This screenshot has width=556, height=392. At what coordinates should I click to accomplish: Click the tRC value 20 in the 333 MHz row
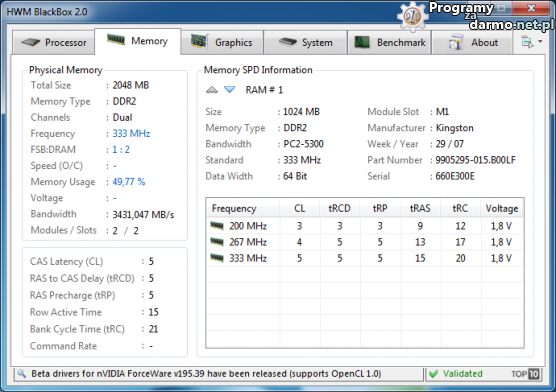[x=460, y=258]
